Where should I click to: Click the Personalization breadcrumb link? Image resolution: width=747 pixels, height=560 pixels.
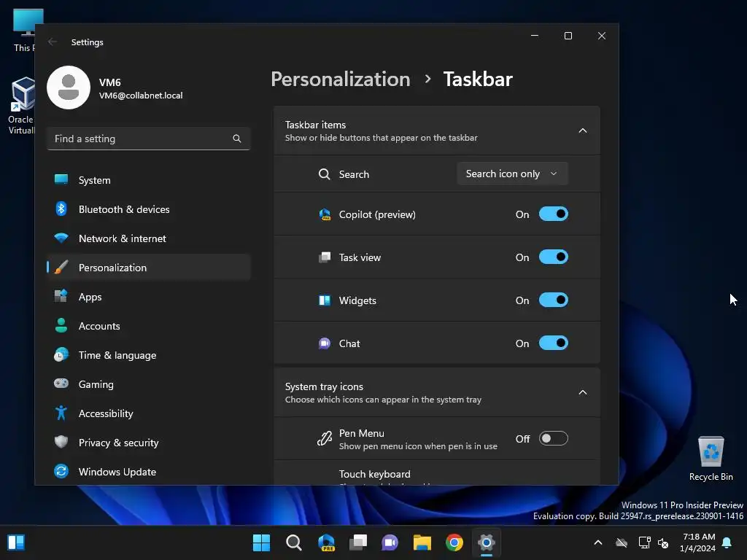click(x=340, y=79)
